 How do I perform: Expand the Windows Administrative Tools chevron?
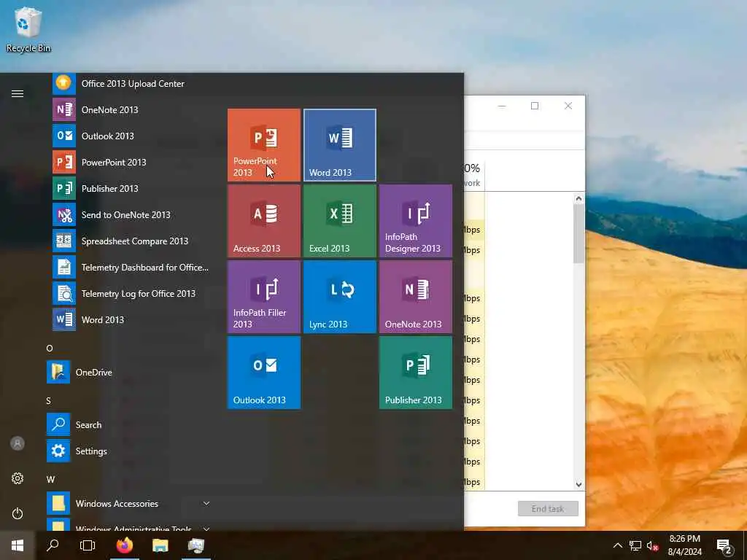click(206, 528)
